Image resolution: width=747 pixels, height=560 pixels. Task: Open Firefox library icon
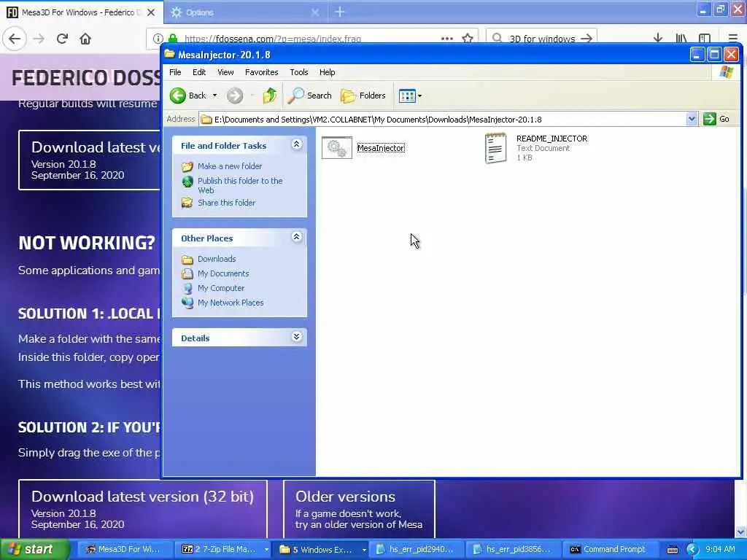(681, 38)
